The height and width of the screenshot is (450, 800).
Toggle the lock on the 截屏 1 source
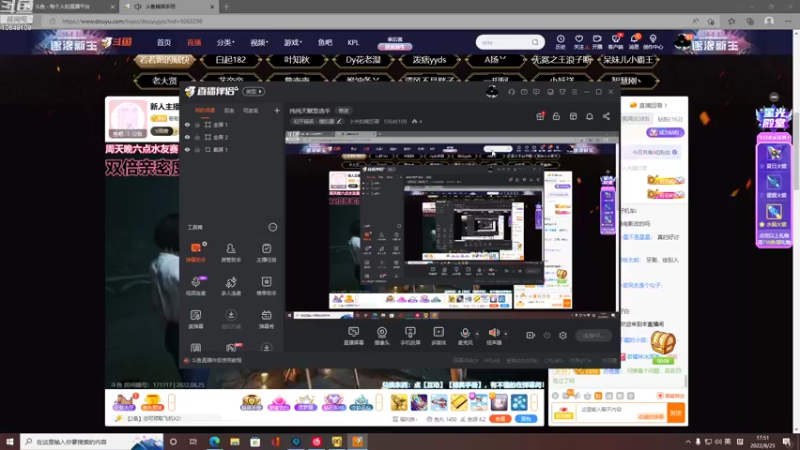coord(197,149)
